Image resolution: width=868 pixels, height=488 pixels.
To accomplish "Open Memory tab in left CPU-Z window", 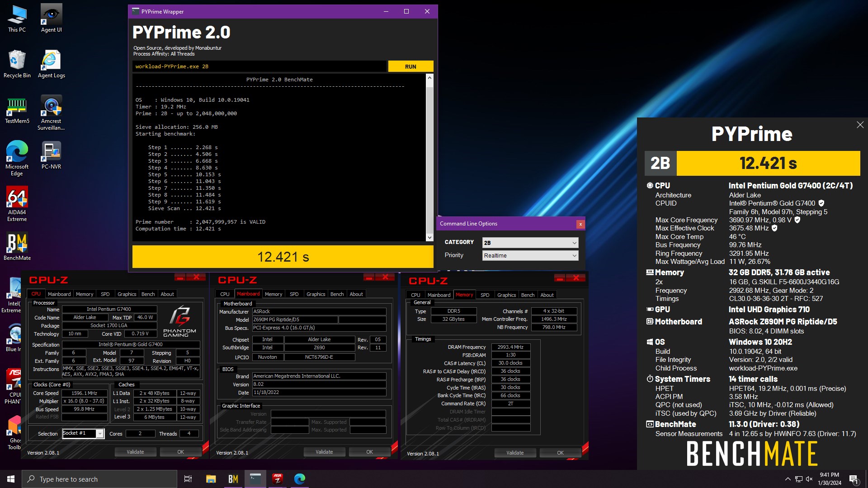I will 85,294.
